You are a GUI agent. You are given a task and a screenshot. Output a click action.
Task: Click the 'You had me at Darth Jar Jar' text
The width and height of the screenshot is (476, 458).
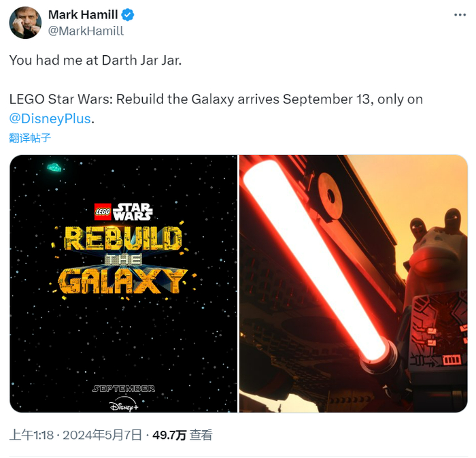coord(95,60)
